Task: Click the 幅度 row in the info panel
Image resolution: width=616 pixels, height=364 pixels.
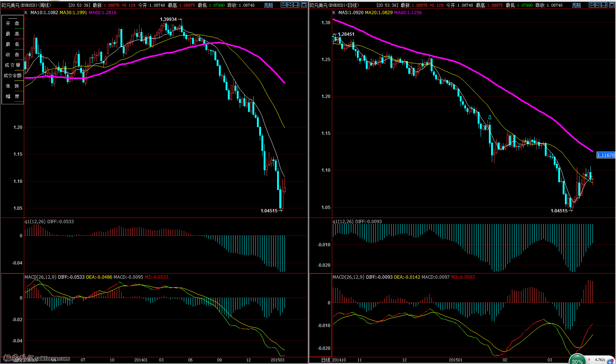Action: [13, 96]
